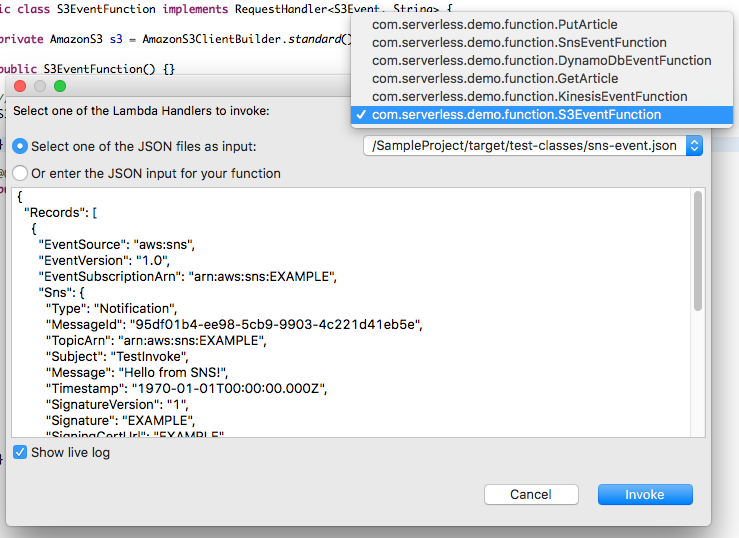
Task: Click the "Message": "Hello from SNS!" line
Action: [137, 373]
